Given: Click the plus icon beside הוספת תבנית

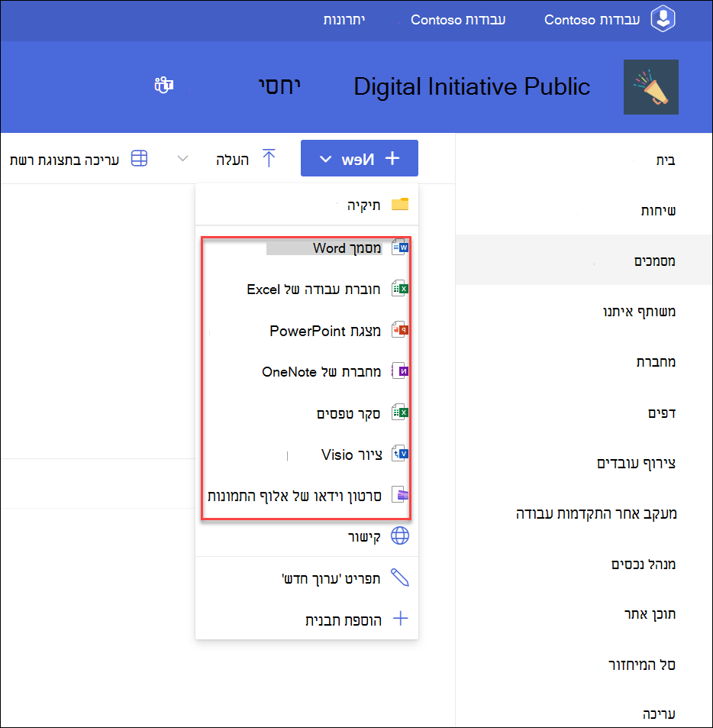Looking at the screenshot, I should coord(400,619).
